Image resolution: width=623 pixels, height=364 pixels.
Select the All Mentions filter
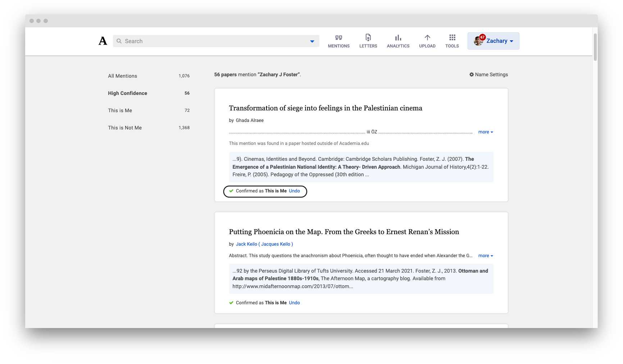(x=149, y=76)
